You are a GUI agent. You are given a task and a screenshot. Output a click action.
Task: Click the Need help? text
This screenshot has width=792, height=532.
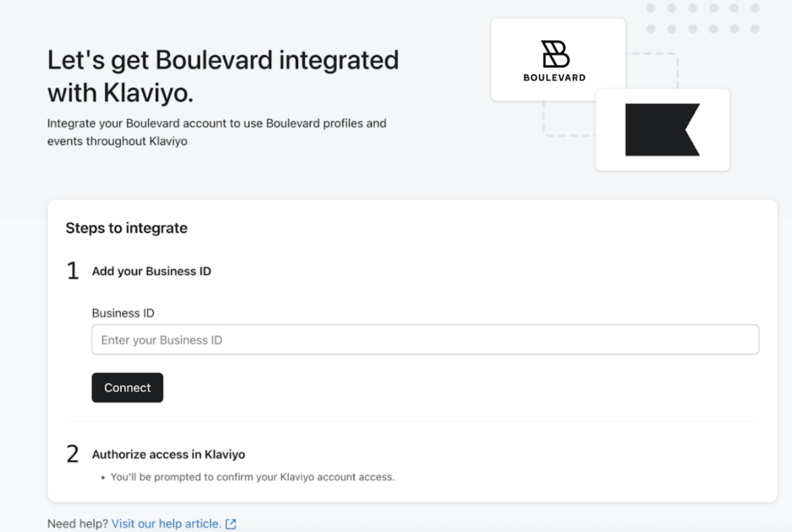coord(78,524)
